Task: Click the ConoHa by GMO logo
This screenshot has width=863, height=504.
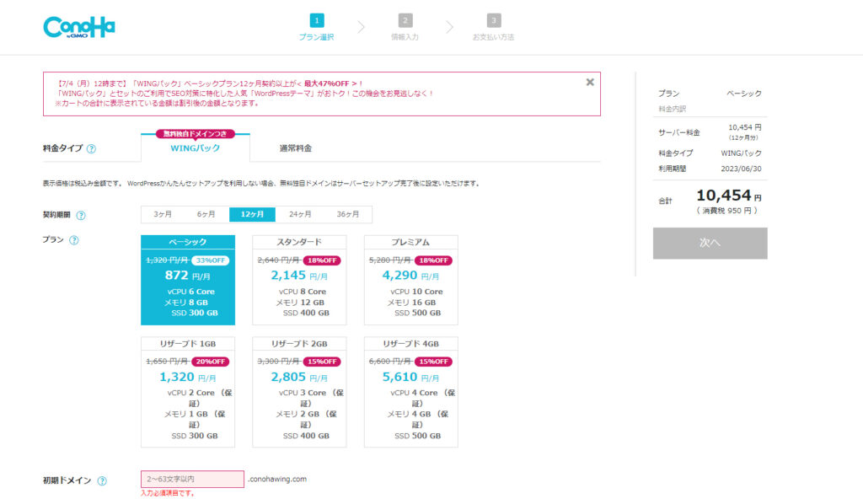Action: point(79,27)
